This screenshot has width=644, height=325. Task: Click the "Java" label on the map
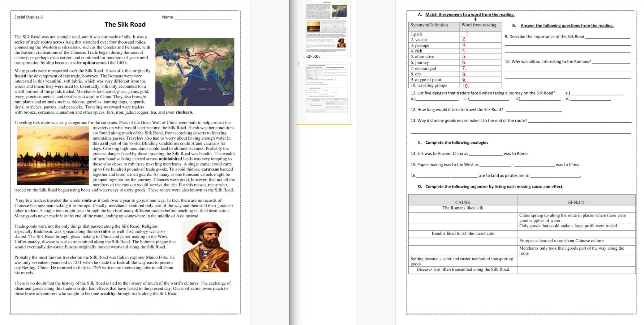[226, 94]
